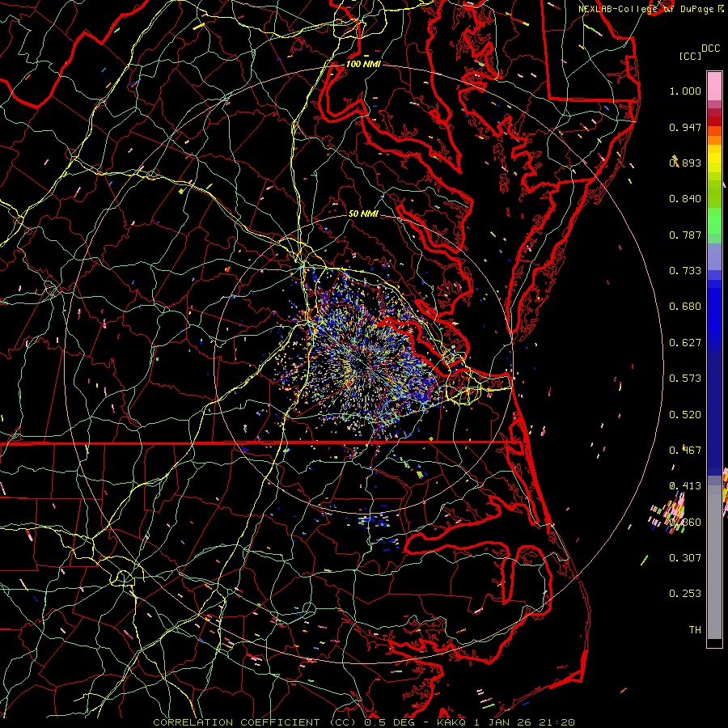This screenshot has width=728, height=728.
Task: Click the 0.733 scale label
Action: [685, 271]
